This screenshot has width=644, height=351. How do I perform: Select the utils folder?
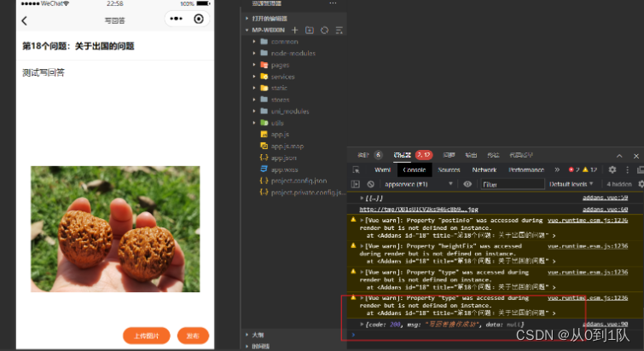pos(277,123)
